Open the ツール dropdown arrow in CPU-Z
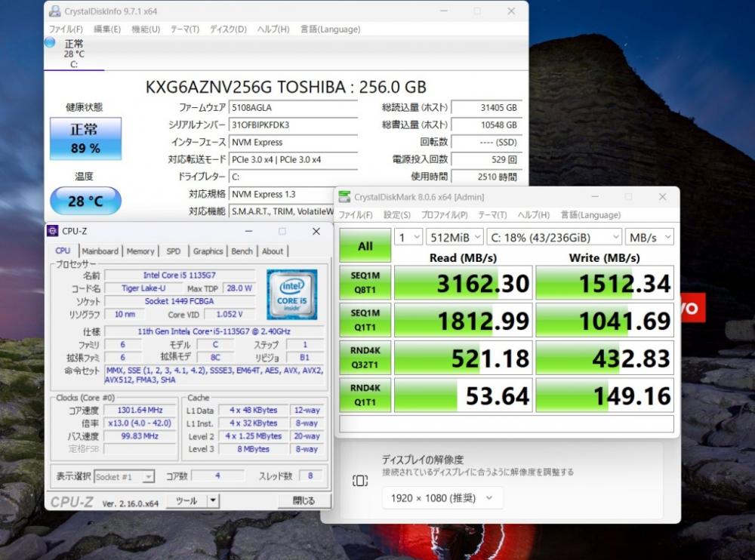The width and height of the screenshot is (755, 560). [x=214, y=501]
